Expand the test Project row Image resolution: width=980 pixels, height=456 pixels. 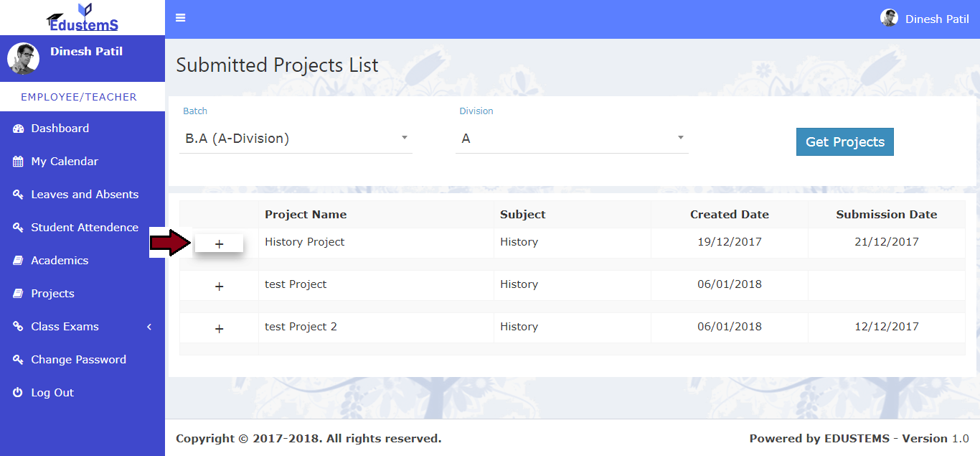click(x=220, y=287)
